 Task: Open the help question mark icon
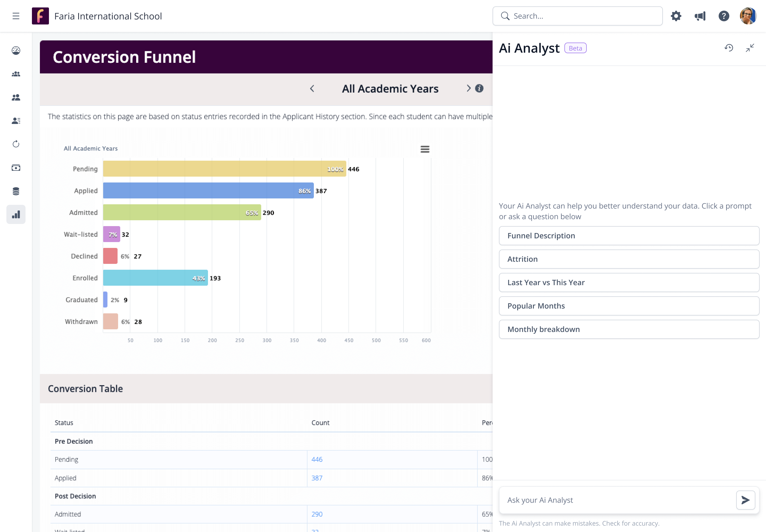tap(724, 16)
